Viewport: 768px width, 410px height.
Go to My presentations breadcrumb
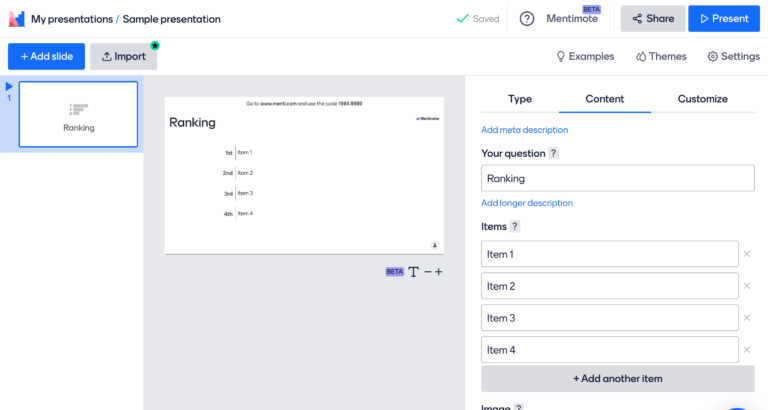tap(72, 19)
